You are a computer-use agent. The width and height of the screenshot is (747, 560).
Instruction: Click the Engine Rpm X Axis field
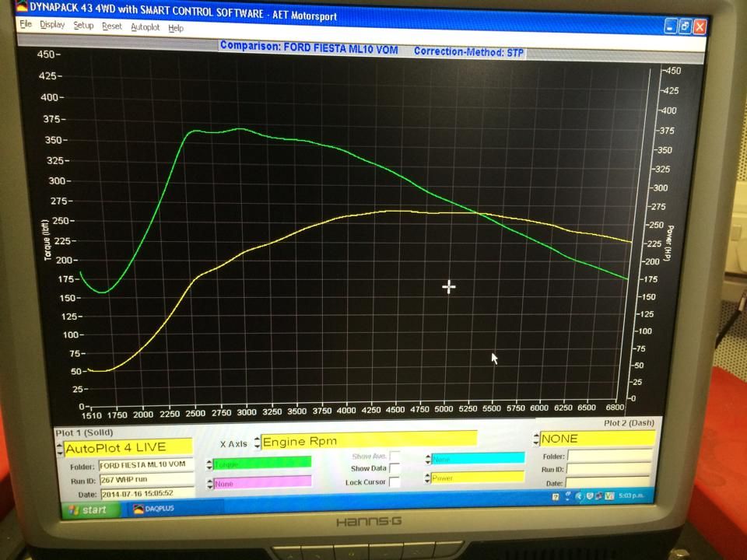[x=369, y=440]
